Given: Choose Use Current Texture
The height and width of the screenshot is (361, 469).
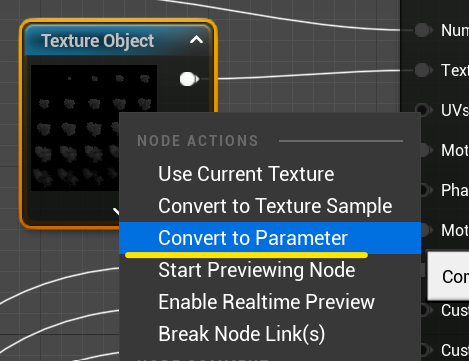Looking at the screenshot, I should [x=246, y=174].
